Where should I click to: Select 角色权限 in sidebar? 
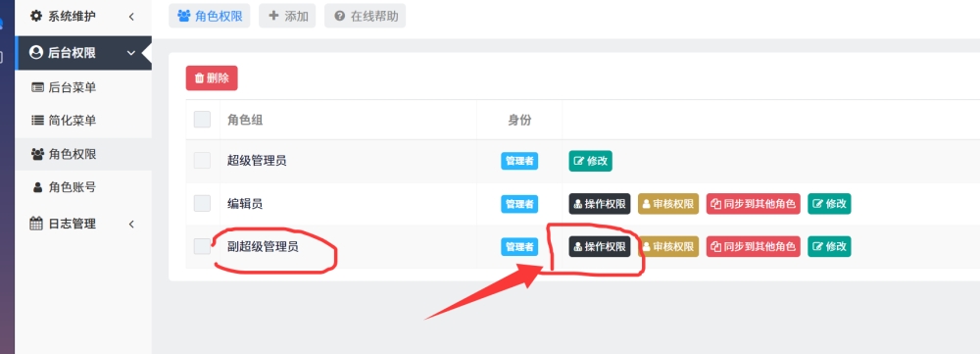(83, 154)
